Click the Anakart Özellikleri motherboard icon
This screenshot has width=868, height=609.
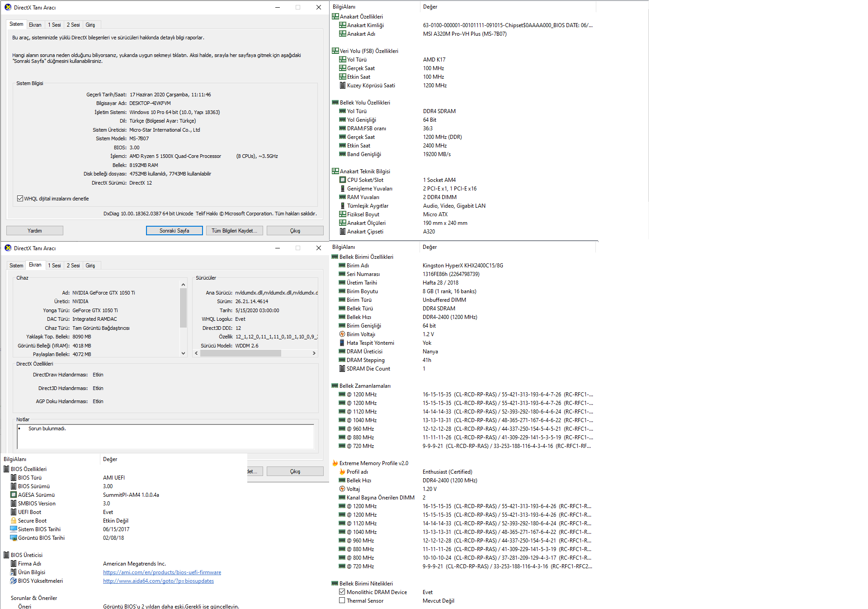335,17
